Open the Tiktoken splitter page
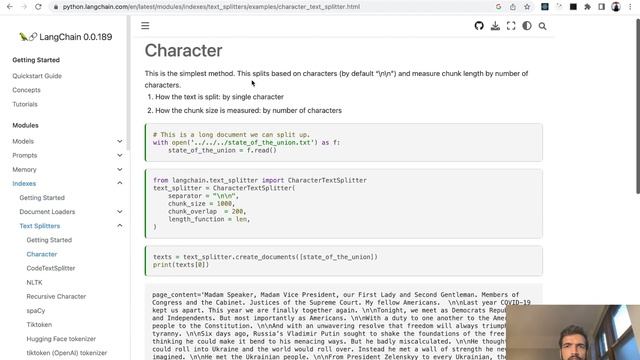 (x=39, y=324)
